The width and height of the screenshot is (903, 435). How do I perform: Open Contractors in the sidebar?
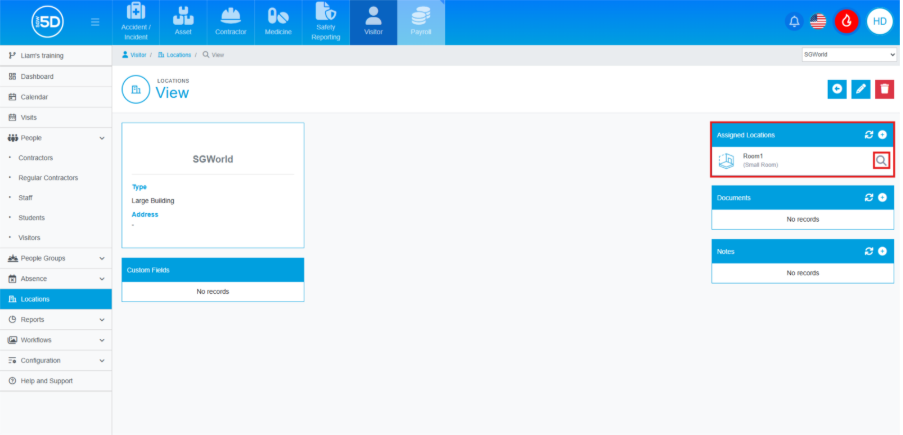coord(36,158)
